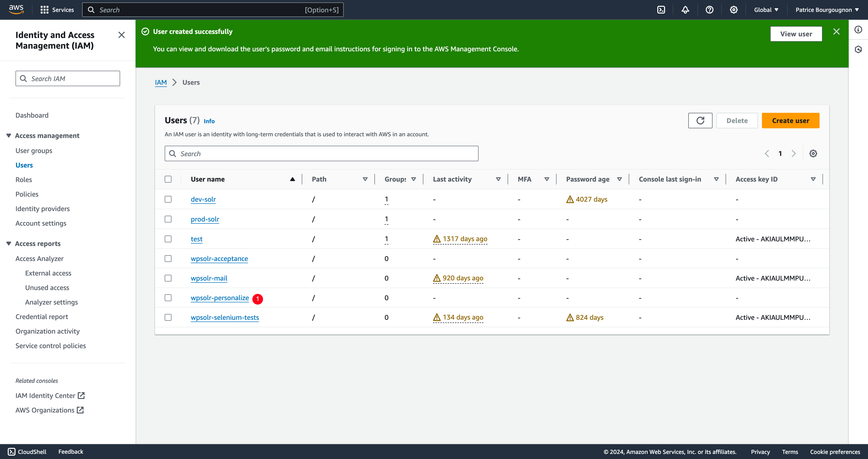Screen dimensions: 868x459
Task: Refresh the users list
Action: click(700, 121)
